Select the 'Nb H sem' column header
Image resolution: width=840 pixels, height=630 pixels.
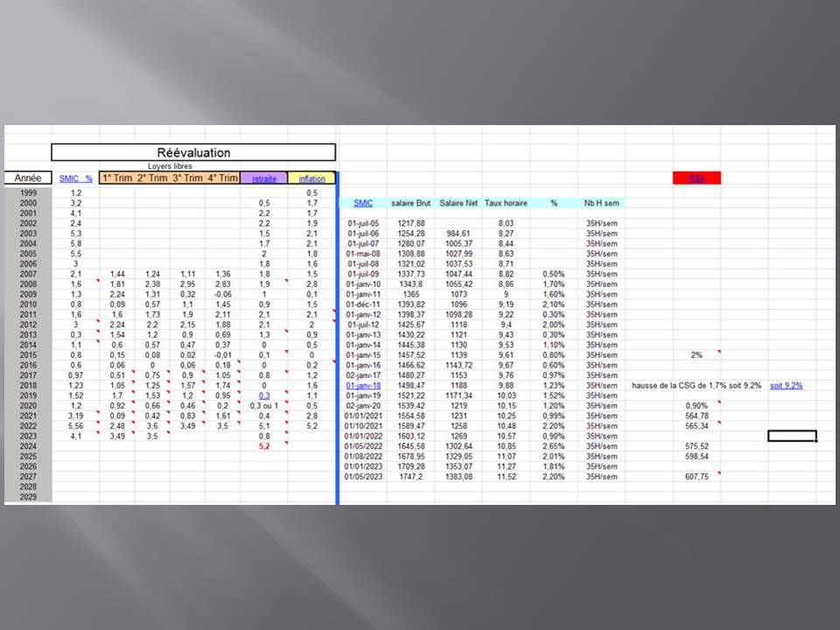pyautogui.click(x=602, y=203)
